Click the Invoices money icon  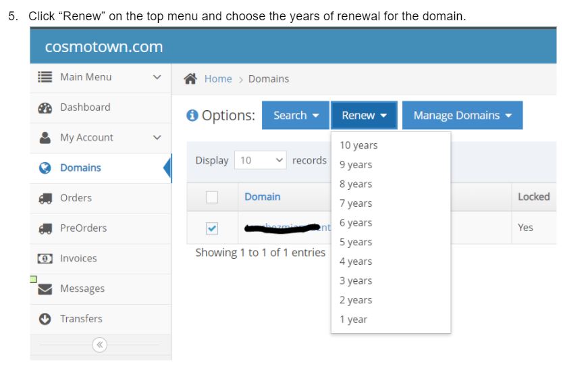[x=45, y=258]
